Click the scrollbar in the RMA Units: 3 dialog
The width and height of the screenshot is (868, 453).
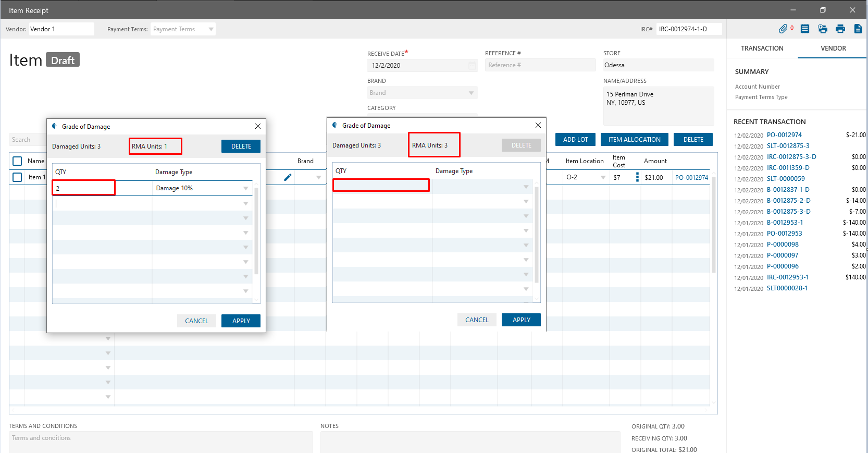(537, 235)
